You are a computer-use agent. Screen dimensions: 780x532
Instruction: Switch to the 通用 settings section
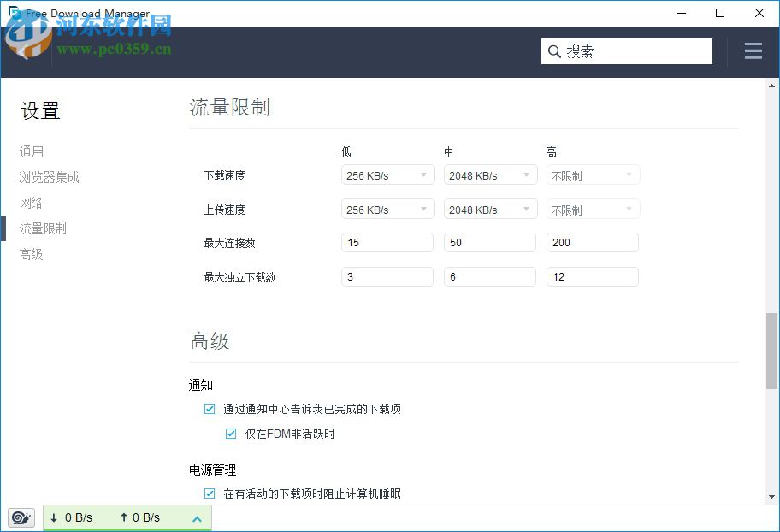31,151
